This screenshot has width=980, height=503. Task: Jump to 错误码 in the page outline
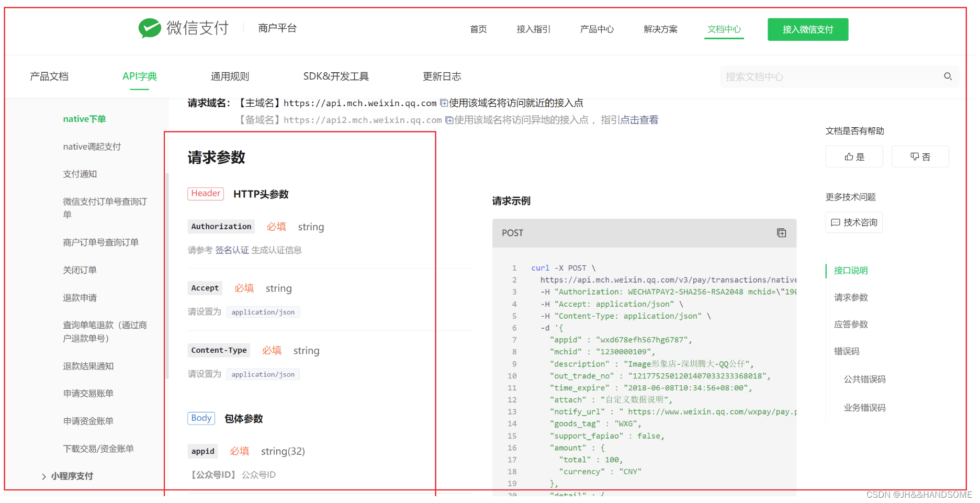[847, 351]
